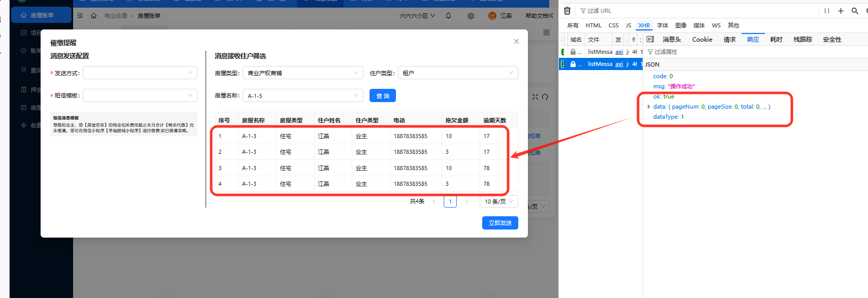
Task: Open the settings gear icon in header
Action: click(471, 16)
